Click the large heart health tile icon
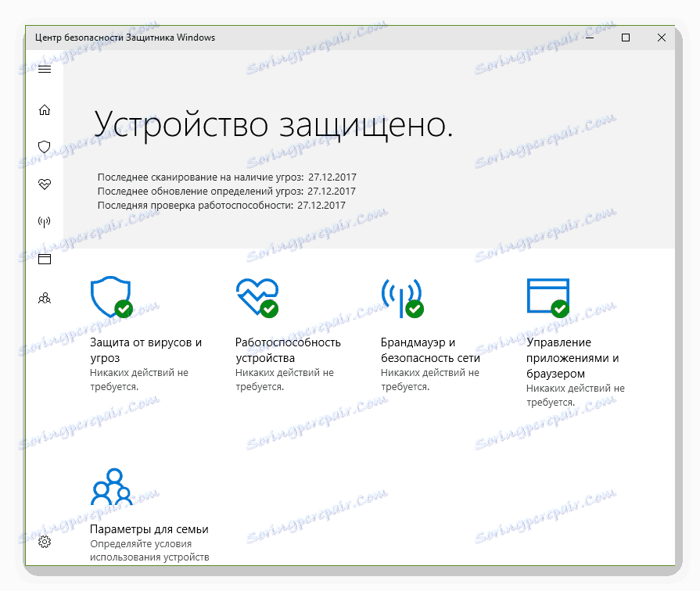Image resolution: width=700 pixels, height=591 pixels. pyautogui.click(x=257, y=298)
